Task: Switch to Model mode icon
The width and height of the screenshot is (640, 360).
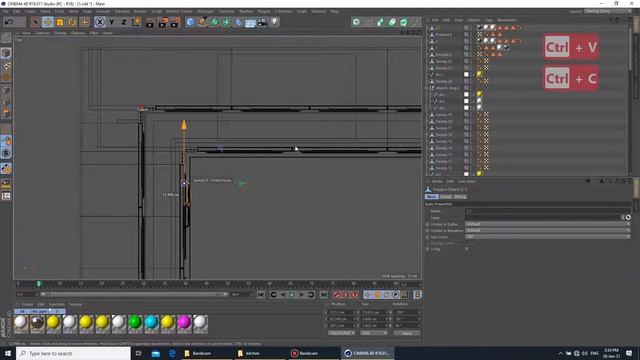Action: tap(6, 53)
